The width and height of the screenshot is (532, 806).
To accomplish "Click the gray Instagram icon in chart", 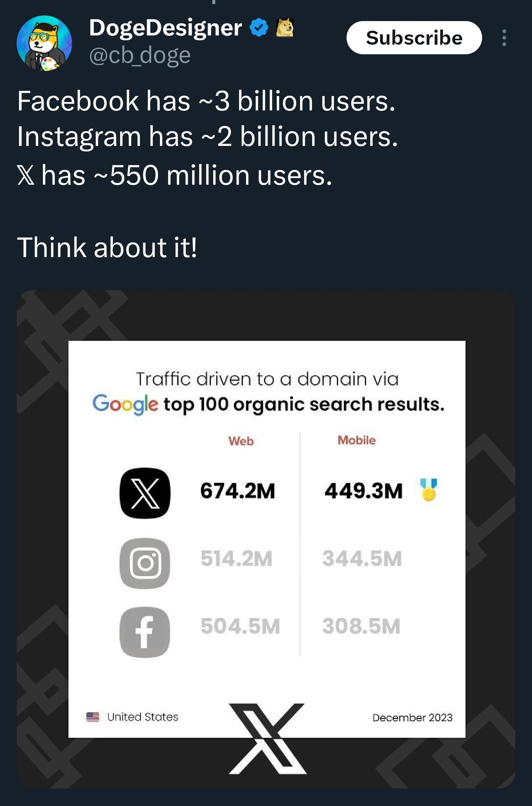I will (145, 563).
